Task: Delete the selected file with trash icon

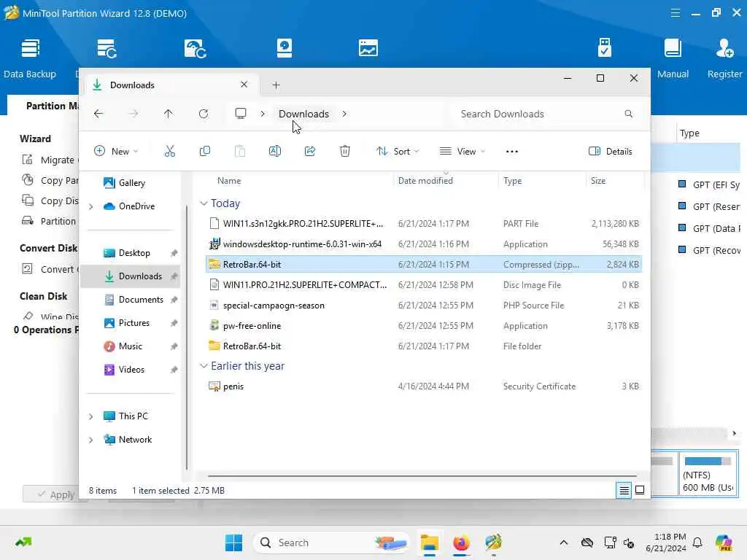Action: coord(345,152)
